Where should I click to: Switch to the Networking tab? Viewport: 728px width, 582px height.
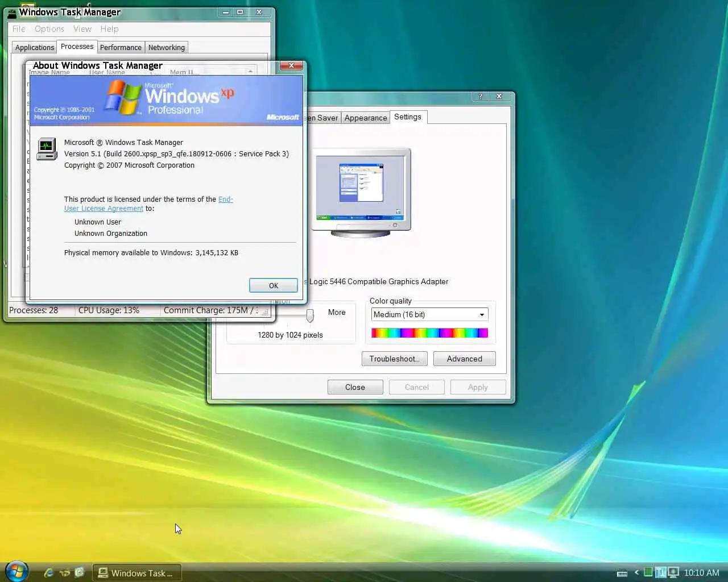[x=167, y=48]
